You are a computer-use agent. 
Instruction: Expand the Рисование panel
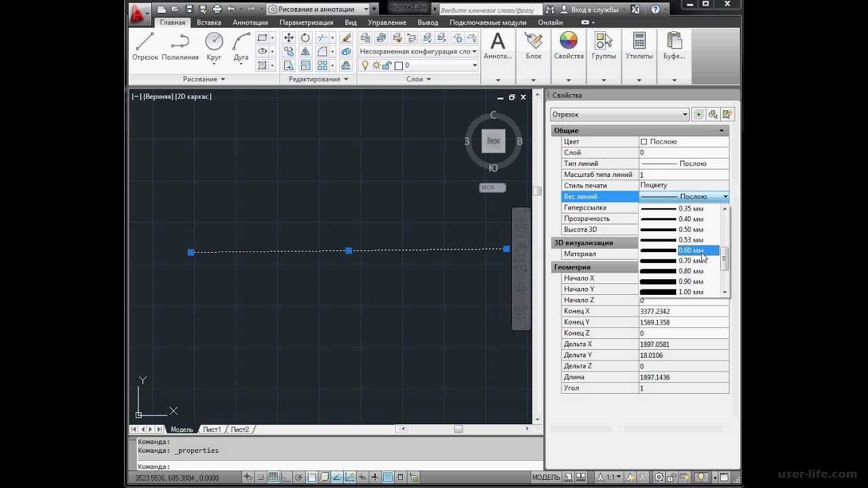(203, 79)
